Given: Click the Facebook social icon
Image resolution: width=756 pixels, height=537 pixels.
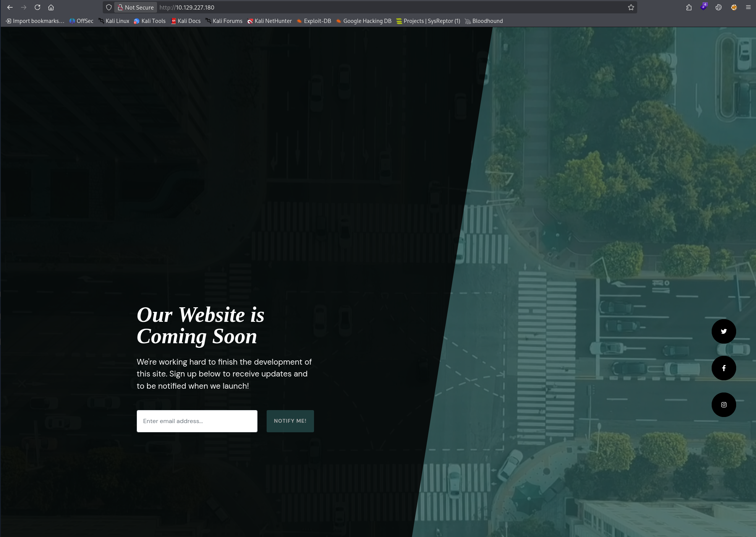Looking at the screenshot, I should click(x=724, y=368).
